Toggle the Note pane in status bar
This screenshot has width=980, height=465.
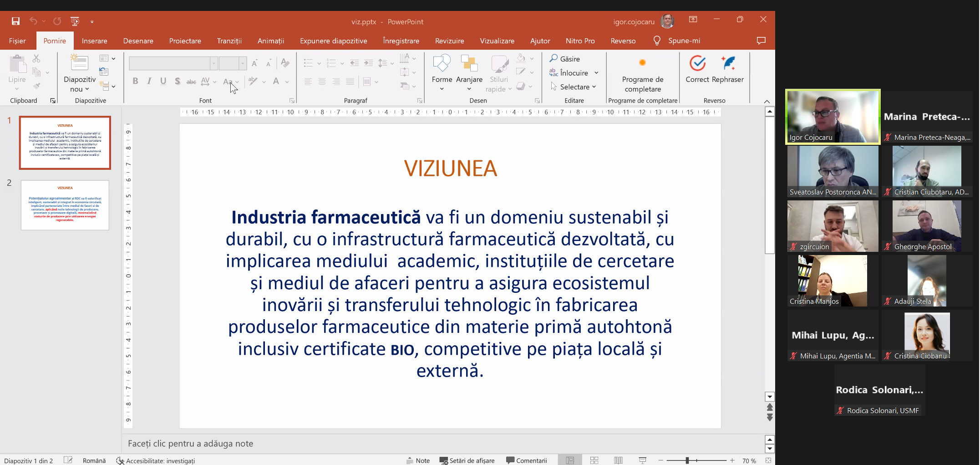418,460
